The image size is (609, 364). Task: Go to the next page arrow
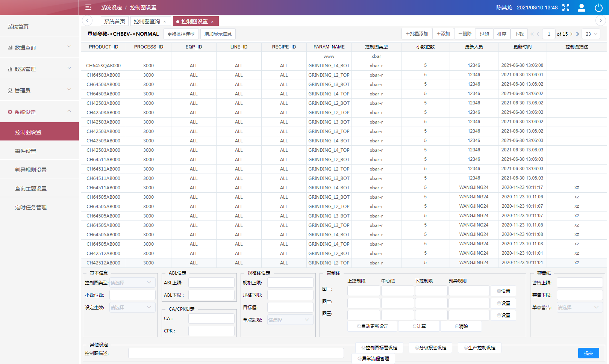click(x=571, y=34)
